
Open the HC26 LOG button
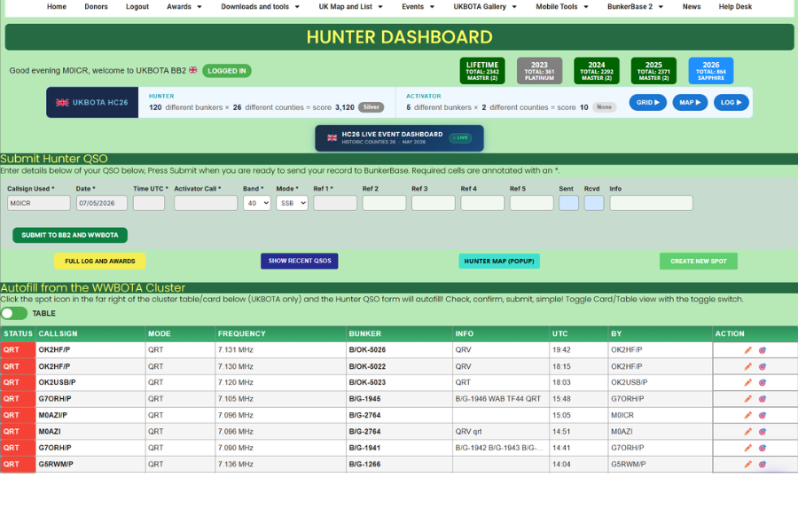(731, 102)
